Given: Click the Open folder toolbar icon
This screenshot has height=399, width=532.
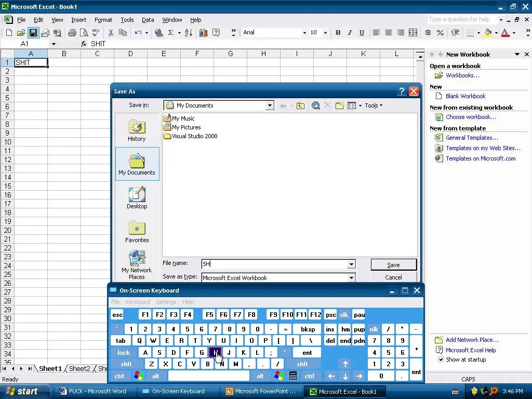Looking at the screenshot, I should coord(21,33).
